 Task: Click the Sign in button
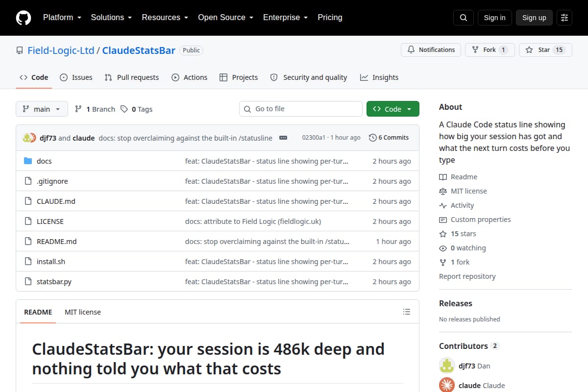(x=494, y=18)
